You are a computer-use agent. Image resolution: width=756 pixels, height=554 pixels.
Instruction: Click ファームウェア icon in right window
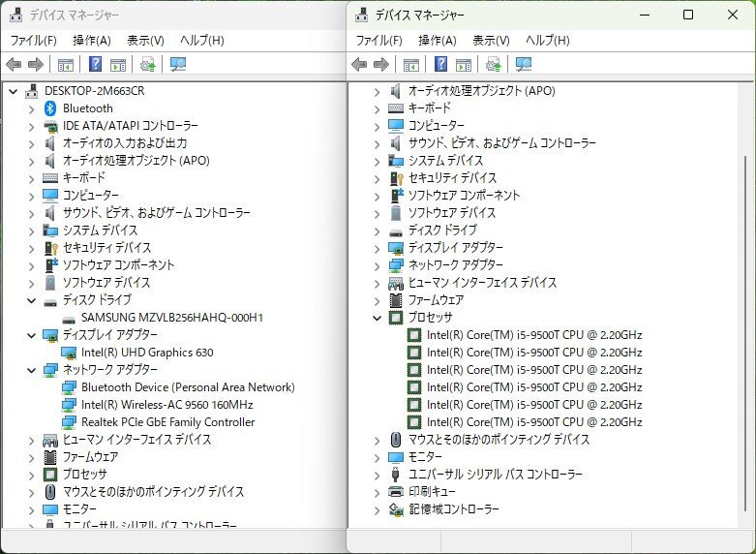pos(396,300)
